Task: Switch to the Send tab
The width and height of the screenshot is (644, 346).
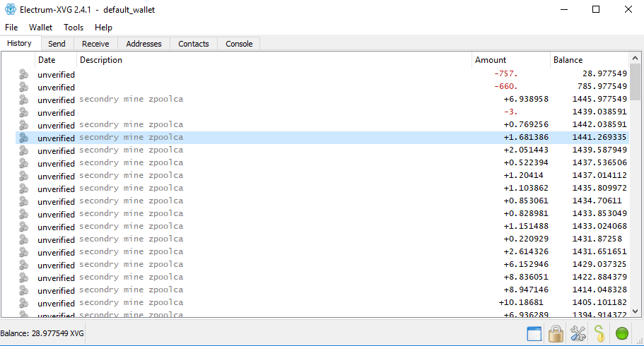Action: pyautogui.click(x=57, y=44)
